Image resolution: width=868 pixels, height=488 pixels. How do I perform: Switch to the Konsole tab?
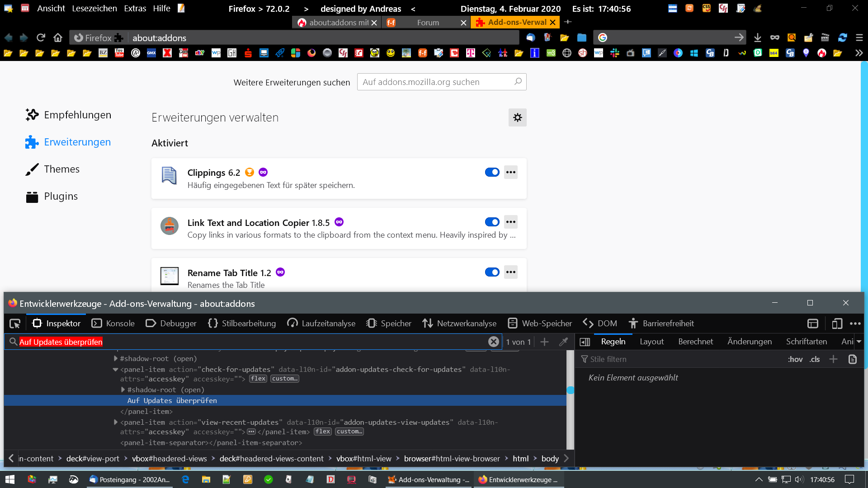click(x=113, y=324)
